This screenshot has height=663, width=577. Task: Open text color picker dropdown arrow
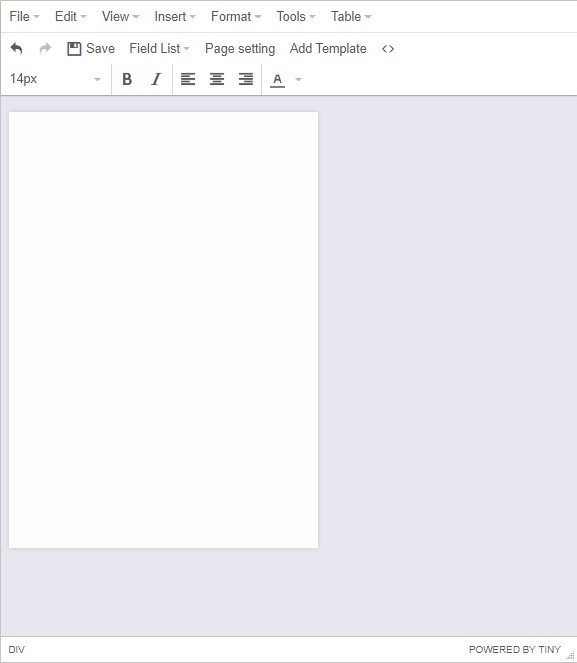point(298,79)
